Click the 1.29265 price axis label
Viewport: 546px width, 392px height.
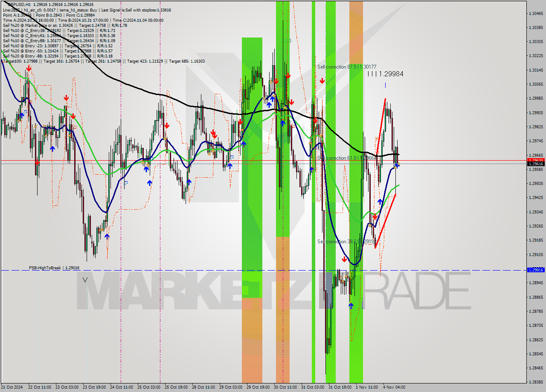(536, 226)
